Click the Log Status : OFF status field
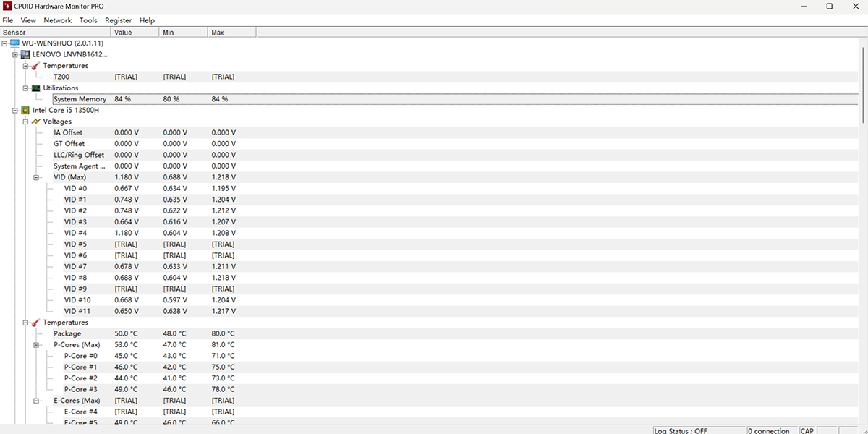The width and height of the screenshot is (868, 434). point(698,430)
